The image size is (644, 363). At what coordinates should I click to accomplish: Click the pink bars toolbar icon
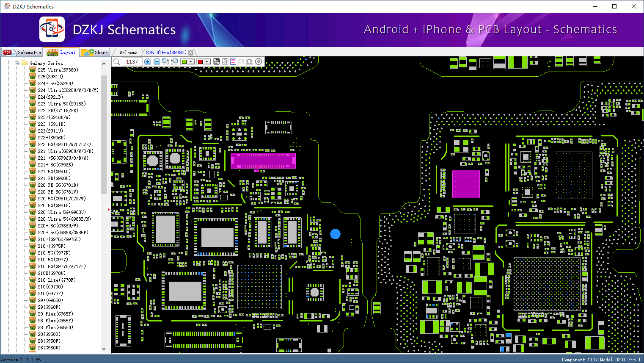[233, 61]
